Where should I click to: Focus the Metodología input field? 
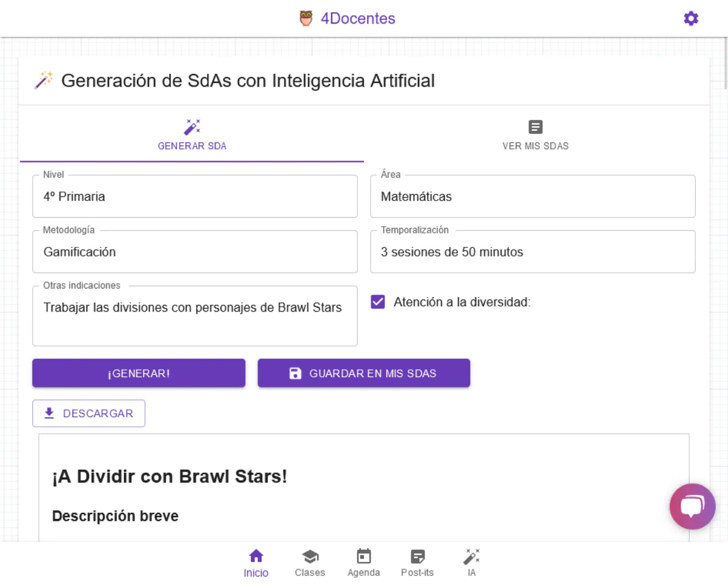coord(194,252)
